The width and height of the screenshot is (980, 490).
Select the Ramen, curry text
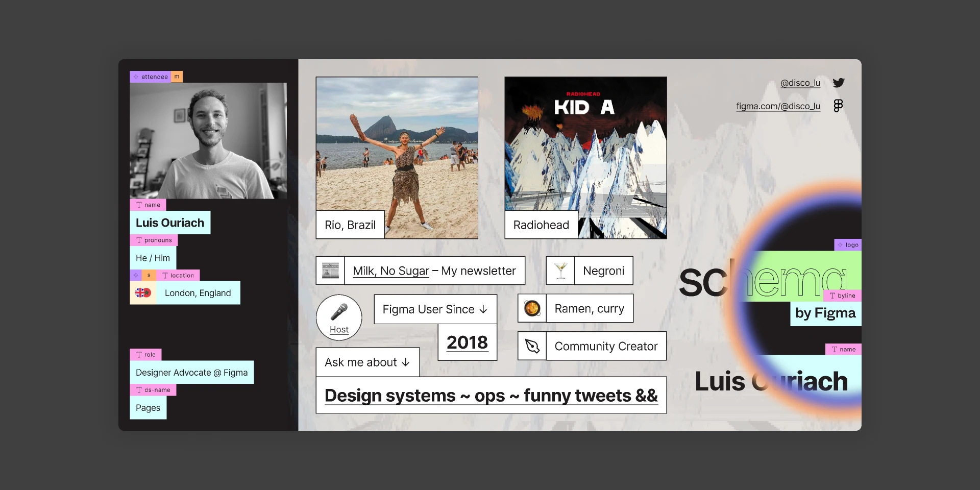tap(590, 308)
